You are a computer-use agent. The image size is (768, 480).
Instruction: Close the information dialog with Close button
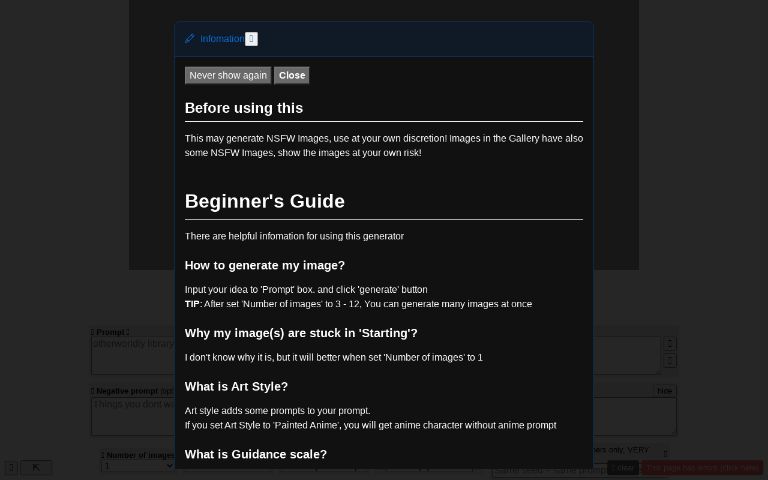(292, 75)
